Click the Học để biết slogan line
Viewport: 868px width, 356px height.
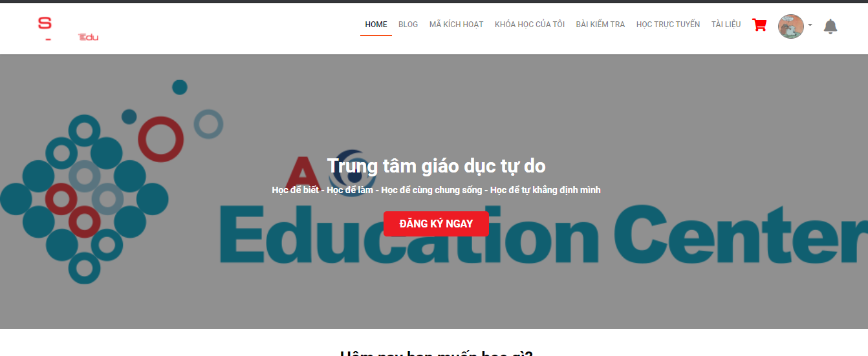(x=436, y=190)
